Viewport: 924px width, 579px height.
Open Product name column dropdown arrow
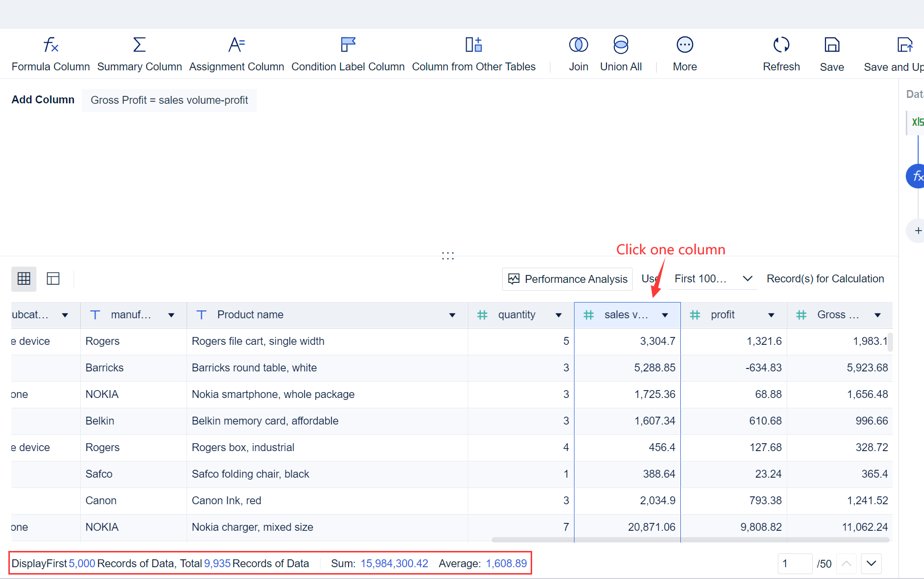pyautogui.click(x=452, y=315)
